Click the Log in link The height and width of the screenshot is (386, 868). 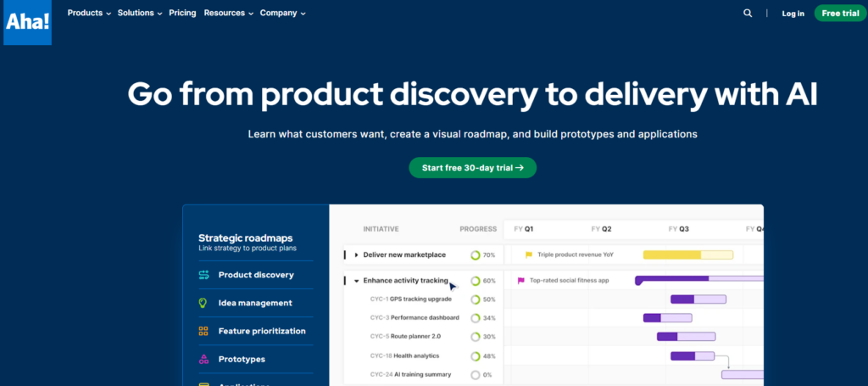tap(793, 14)
